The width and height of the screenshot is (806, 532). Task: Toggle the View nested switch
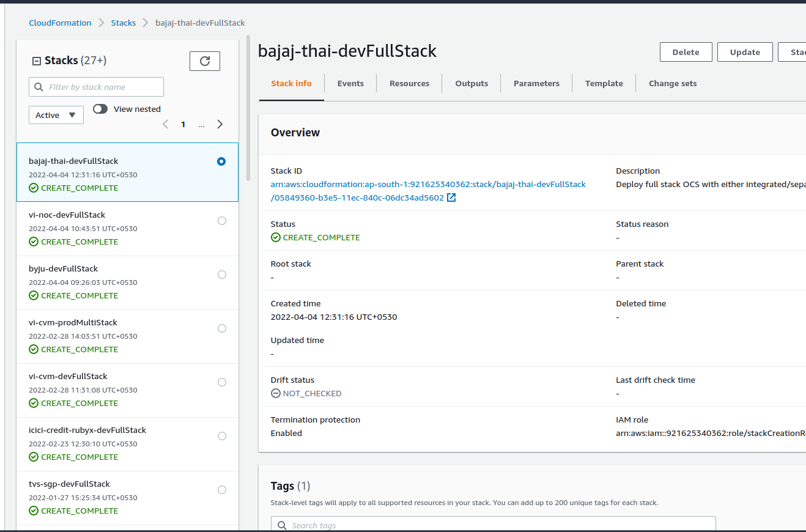click(x=100, y=109)
